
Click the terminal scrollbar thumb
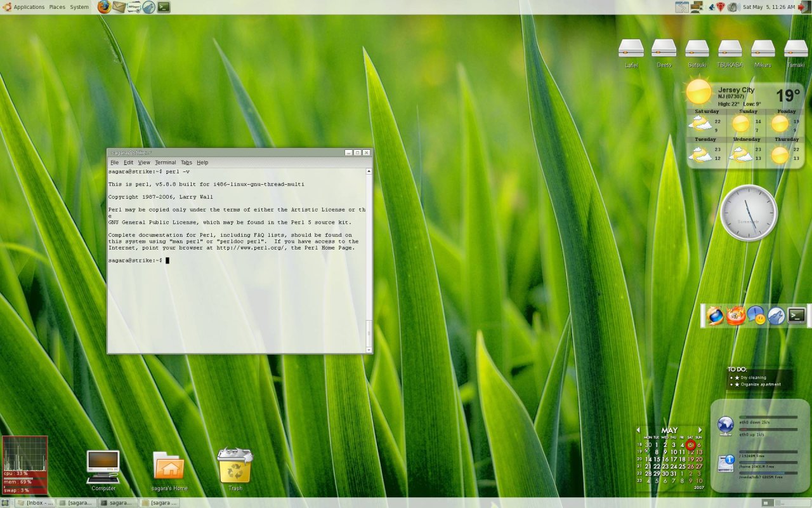369,333
